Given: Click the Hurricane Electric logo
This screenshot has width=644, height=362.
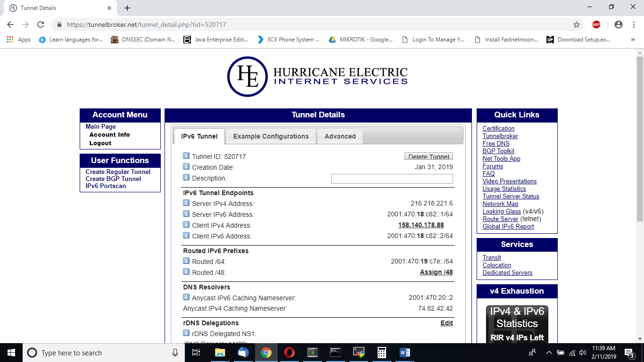Looking at the screenshot, I should (x=317, y=76).
